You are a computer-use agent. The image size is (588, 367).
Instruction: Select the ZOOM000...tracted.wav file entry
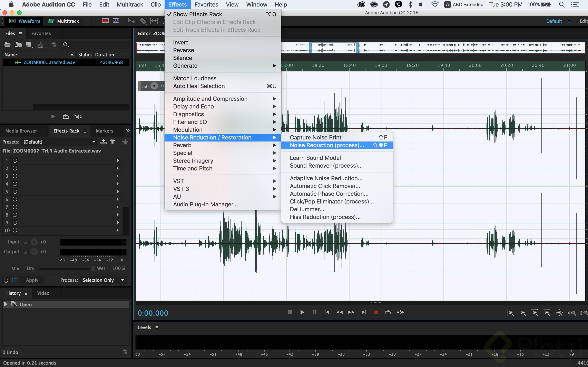click(x=49, y=62)
